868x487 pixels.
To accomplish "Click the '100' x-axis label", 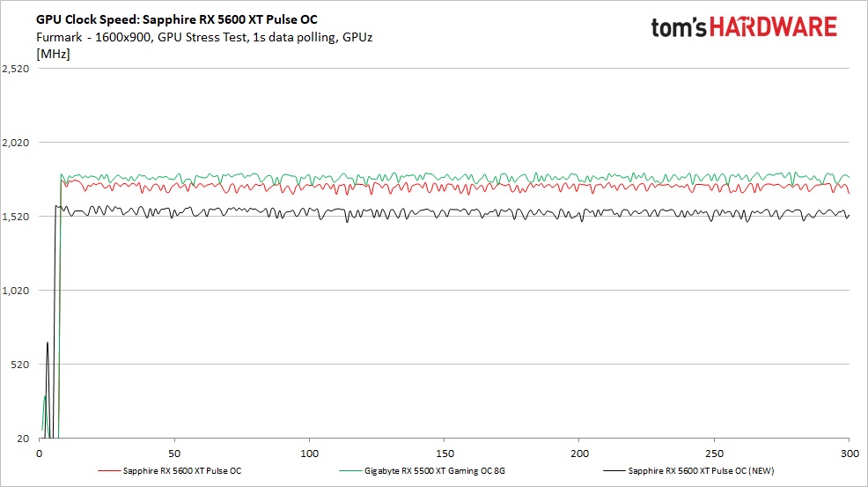I will [x=310, y=454].
